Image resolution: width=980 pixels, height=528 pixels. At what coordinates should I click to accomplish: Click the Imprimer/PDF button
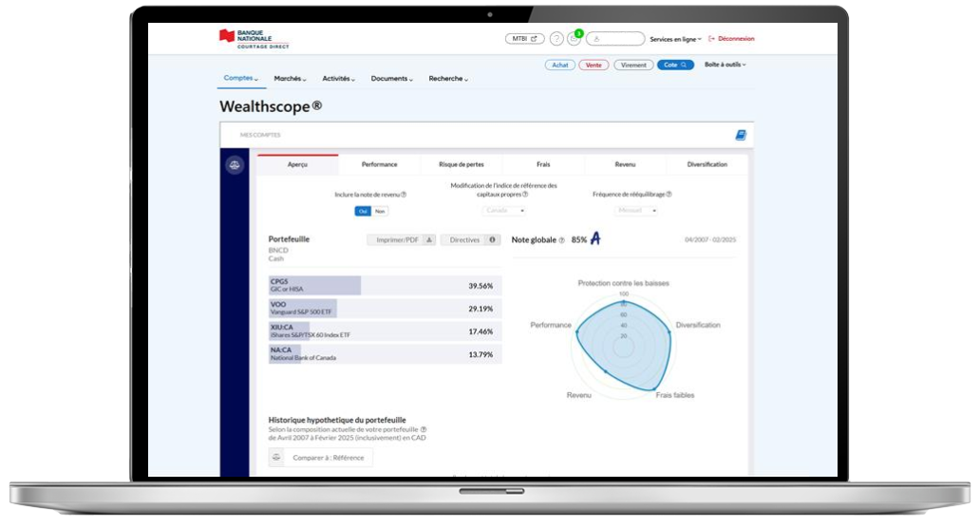402,240
